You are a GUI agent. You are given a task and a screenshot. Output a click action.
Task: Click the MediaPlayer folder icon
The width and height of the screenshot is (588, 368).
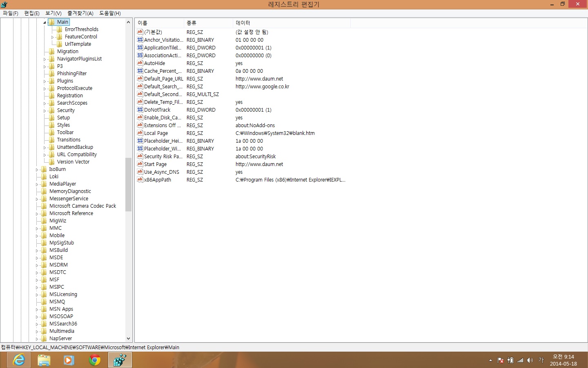[44, 184]
